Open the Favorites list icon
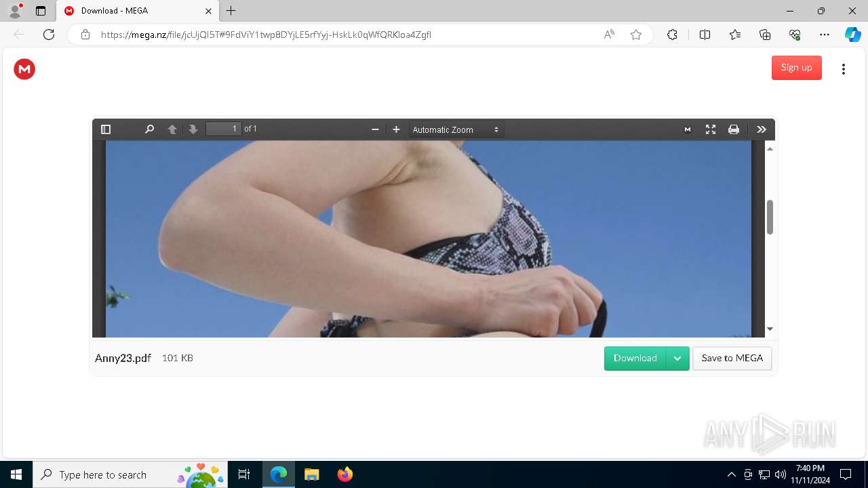The width and height of the screenshot is (868, 488). coord(735,35)
